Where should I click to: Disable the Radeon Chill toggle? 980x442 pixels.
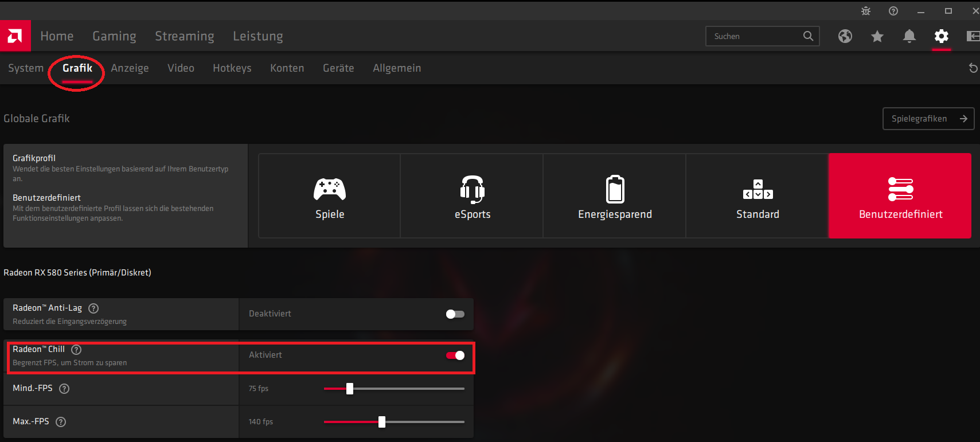coord(455,355)
